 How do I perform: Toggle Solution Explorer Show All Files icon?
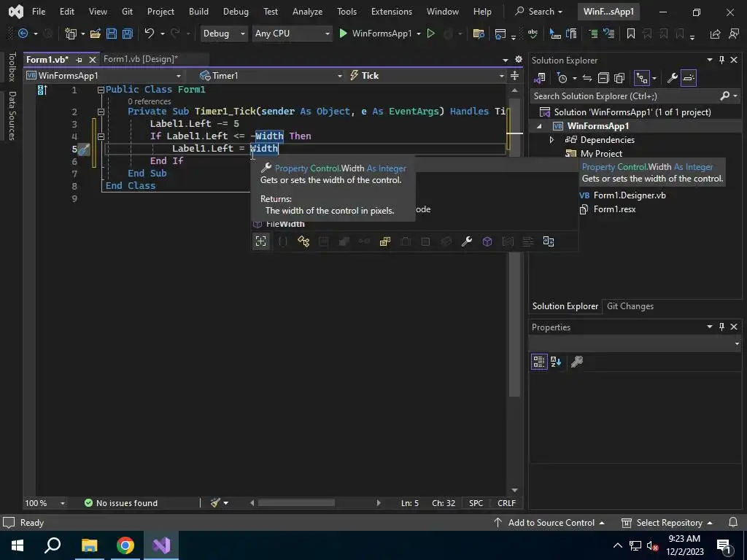(619, 78)
